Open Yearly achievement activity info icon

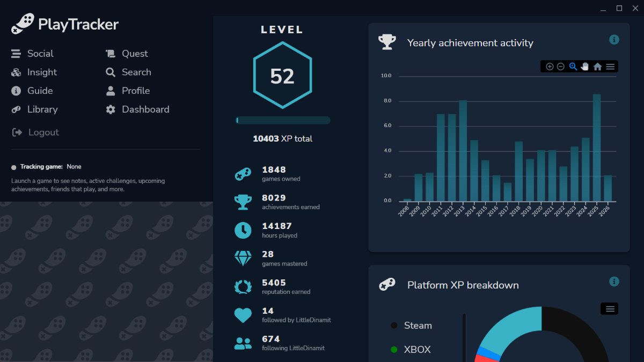pyautogui.click(x=614, y=40)
